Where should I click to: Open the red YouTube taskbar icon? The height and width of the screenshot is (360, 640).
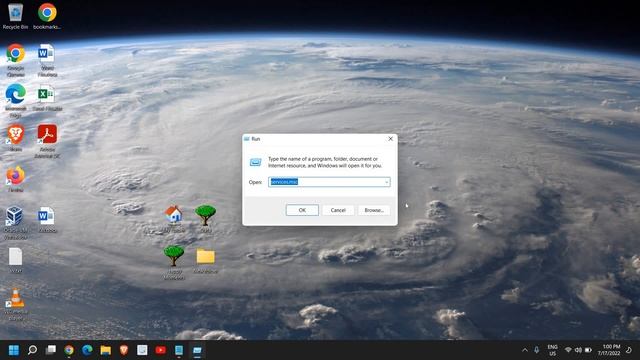pos(160,350)
